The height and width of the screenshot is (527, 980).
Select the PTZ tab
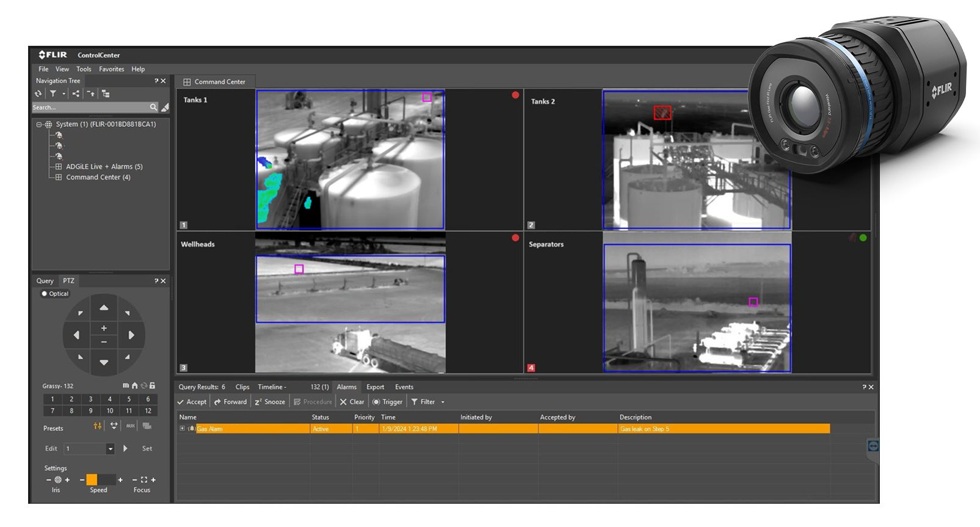pyautogui.click(x=68, y=281)
